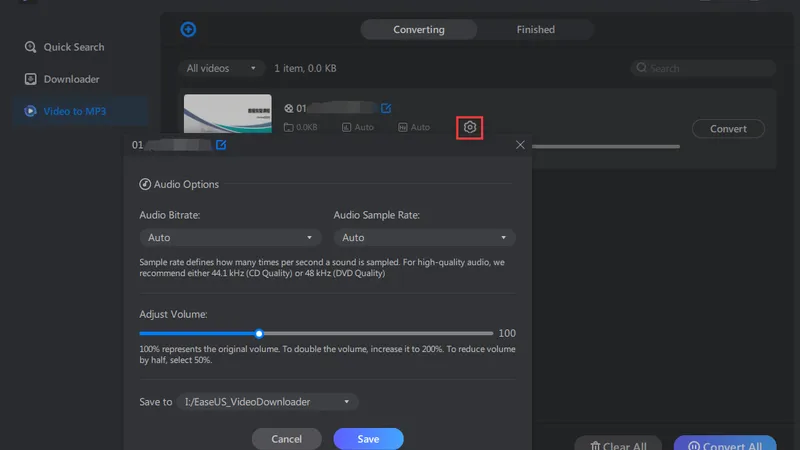Open the All videos filter dropdown
The width and height of the screenshot is (800, 450).
click(223, 69)
